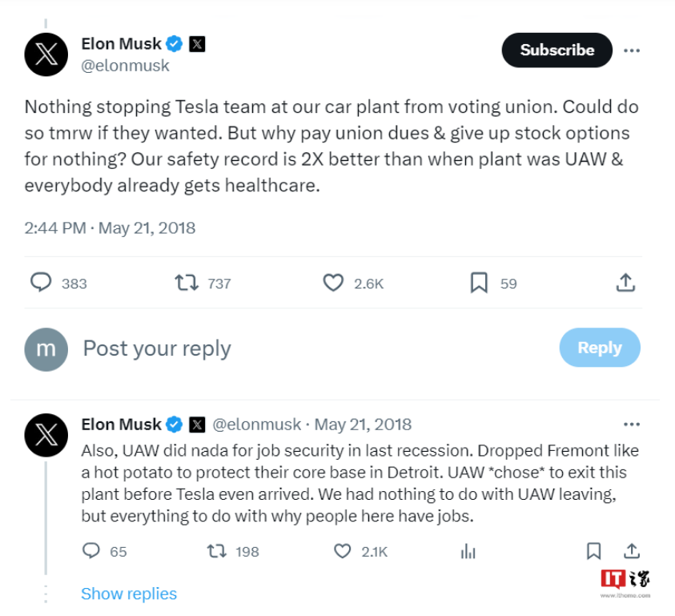Share the follow-up tweet
Screen dimensions: 675x616
click(632, 551)
